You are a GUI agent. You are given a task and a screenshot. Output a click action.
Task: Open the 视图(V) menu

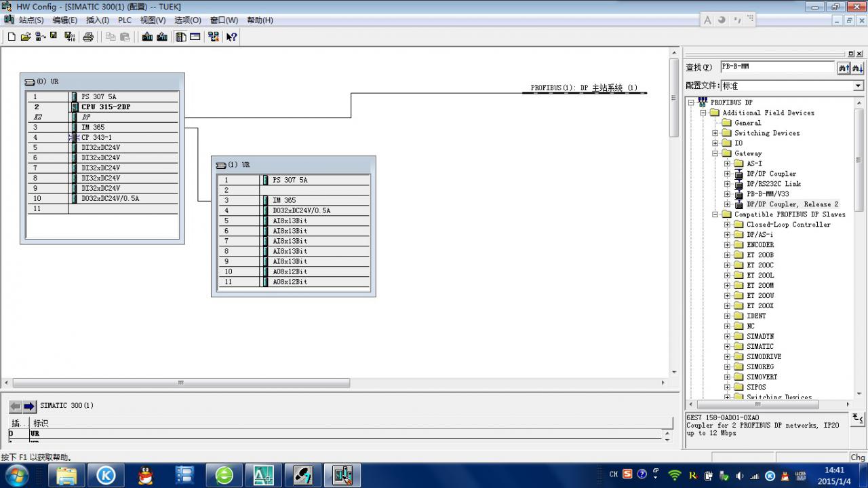click(153, 20)
